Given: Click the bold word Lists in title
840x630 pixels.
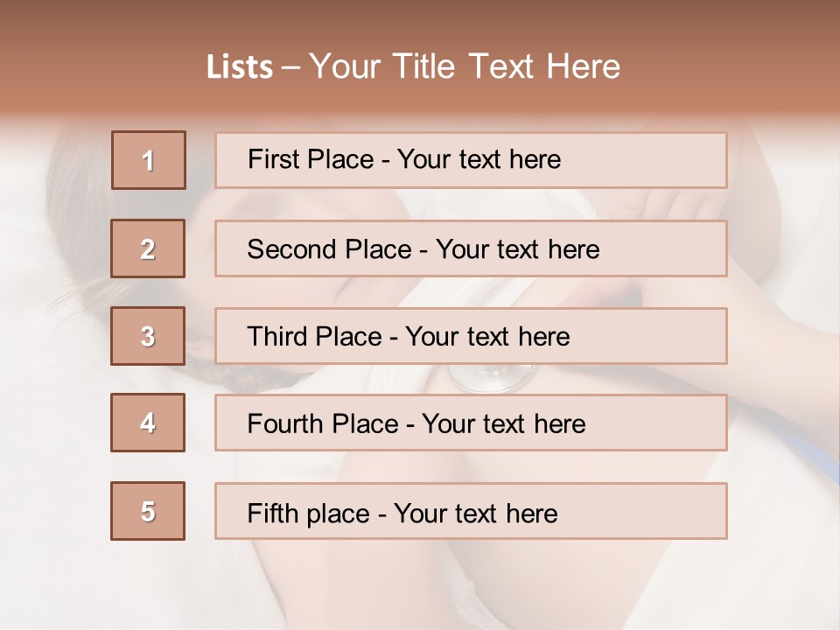Looking at the screenshot, I should point(240,67).
